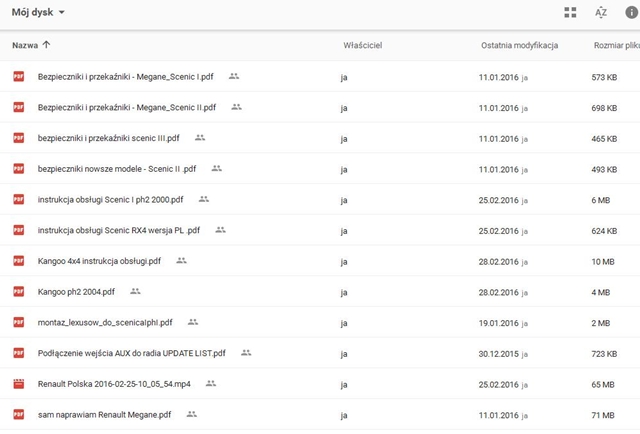The width and height of the screenshot is (640, 434).
Task: Click PDF icon of Podłączenie wejścia AUX
Action: click(19, 353)
